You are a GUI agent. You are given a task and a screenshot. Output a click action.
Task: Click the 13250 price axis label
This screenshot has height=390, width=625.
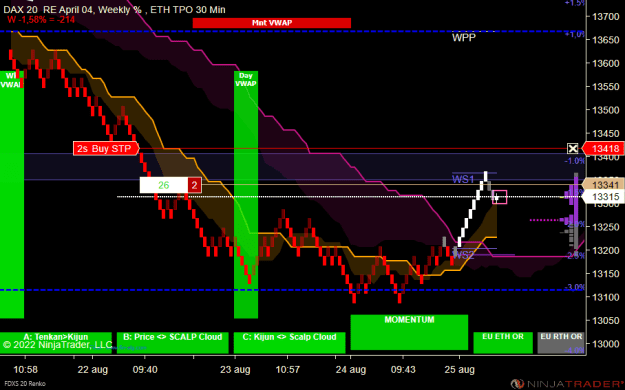[605, 227]
